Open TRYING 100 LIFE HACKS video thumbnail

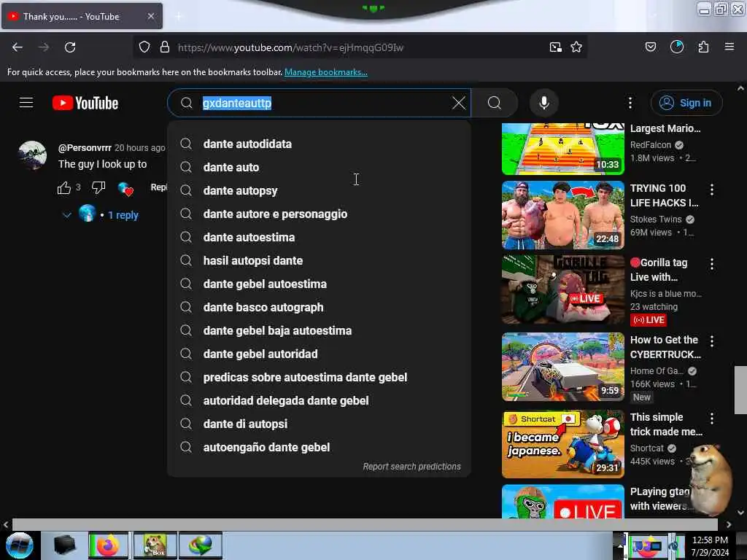coord(562,215)
